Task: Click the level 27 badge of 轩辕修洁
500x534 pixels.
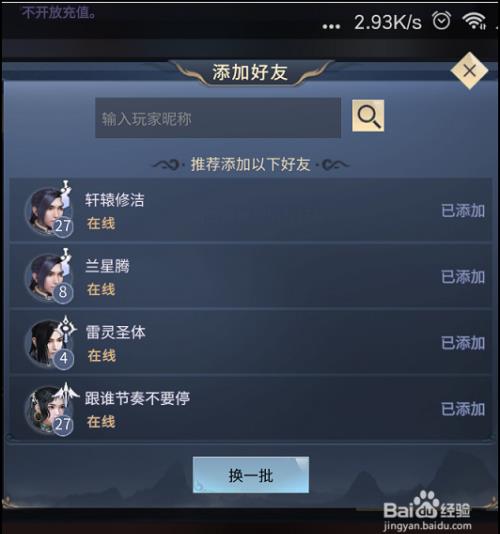Action: tap(63, 226)
